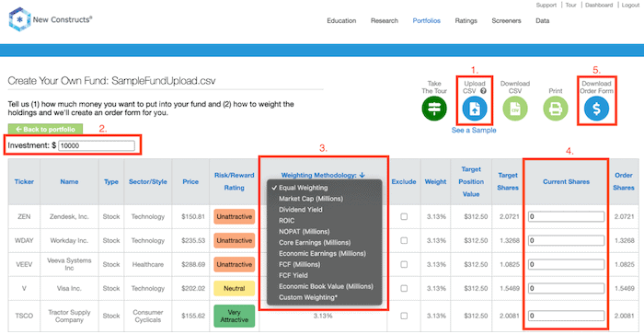Viewport: 644px width, 334px height.
Task: Click the Print printer icon
Action: 556,109
